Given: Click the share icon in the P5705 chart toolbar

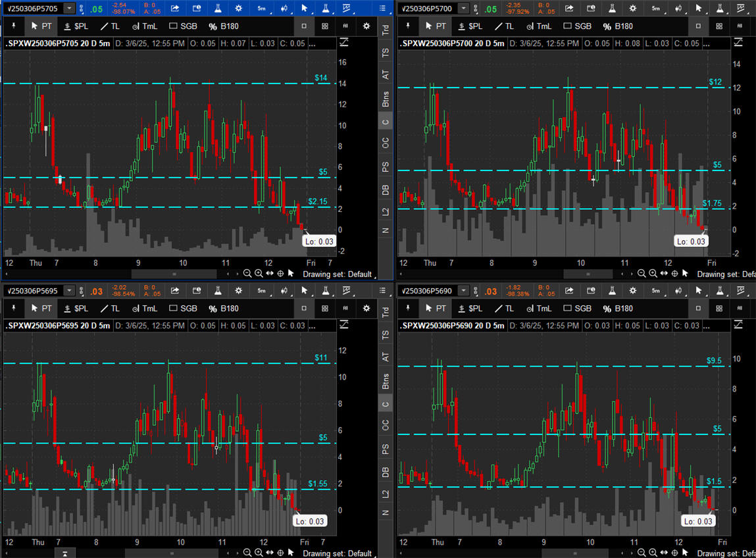Looking at the screenshot, I should click(175, 9).
